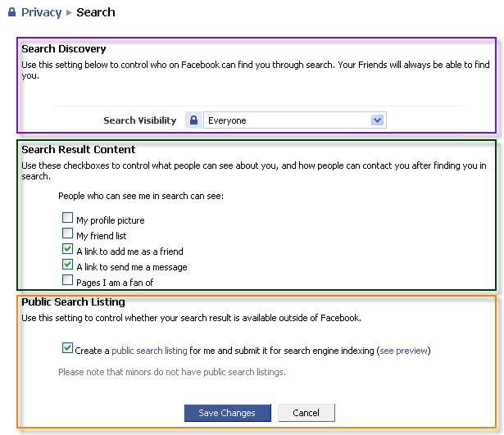Screen dimensions: 504x435
Task: Open the see preview link
Action: 403,351
